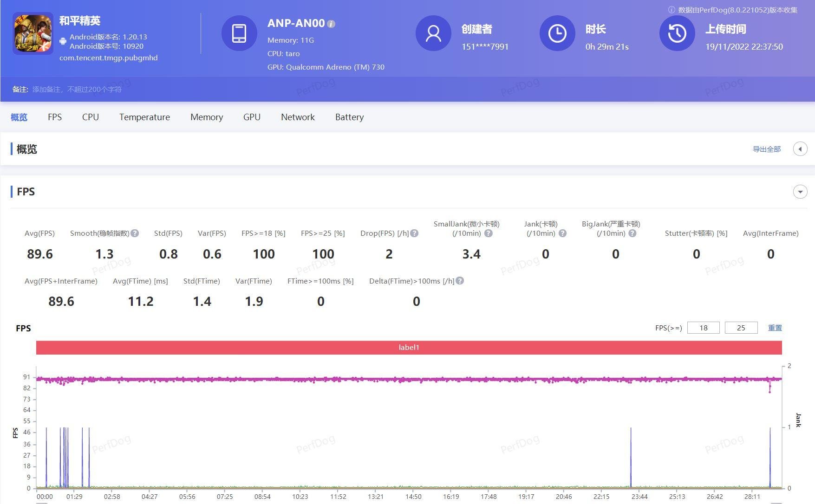This screenshot has height=504, width=815.
Task: Click the SmallJank help question mark
Action: (489, 233)
